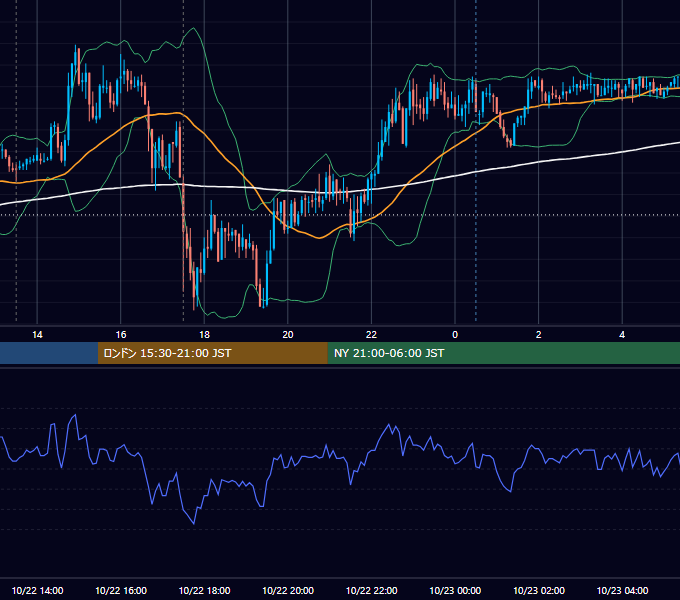The image size is (680, 600).
Task: Click hour label 4 on price chart axis
Action: 622,335
